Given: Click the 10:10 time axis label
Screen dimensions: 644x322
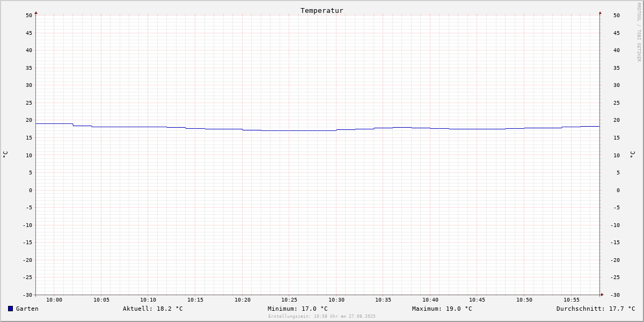Looking at the screenshot, I should coord(148,300).
